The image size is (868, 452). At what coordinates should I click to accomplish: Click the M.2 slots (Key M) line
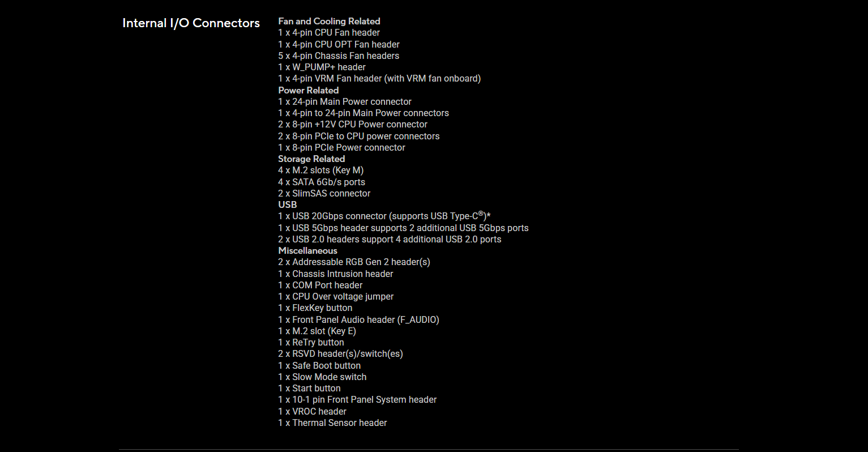320,170
